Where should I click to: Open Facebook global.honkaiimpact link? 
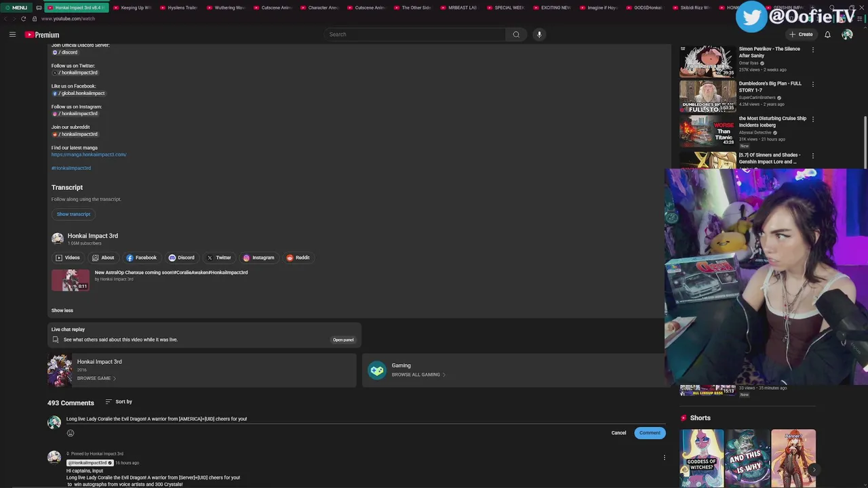79,93
